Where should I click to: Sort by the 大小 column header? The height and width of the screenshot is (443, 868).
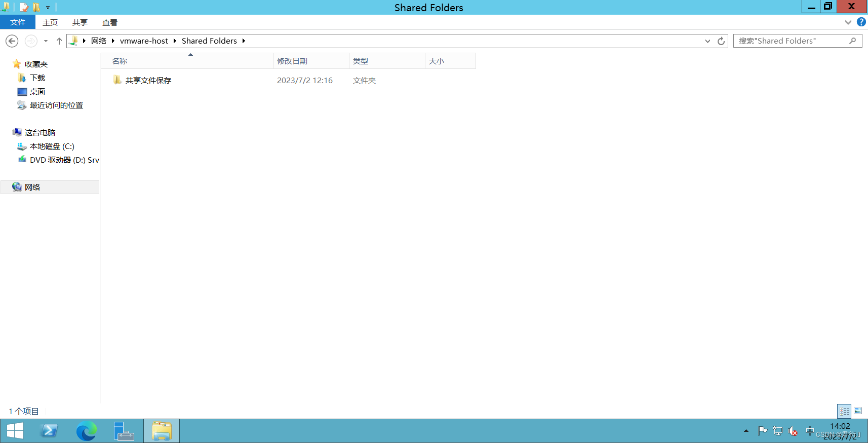coord(451,61)
